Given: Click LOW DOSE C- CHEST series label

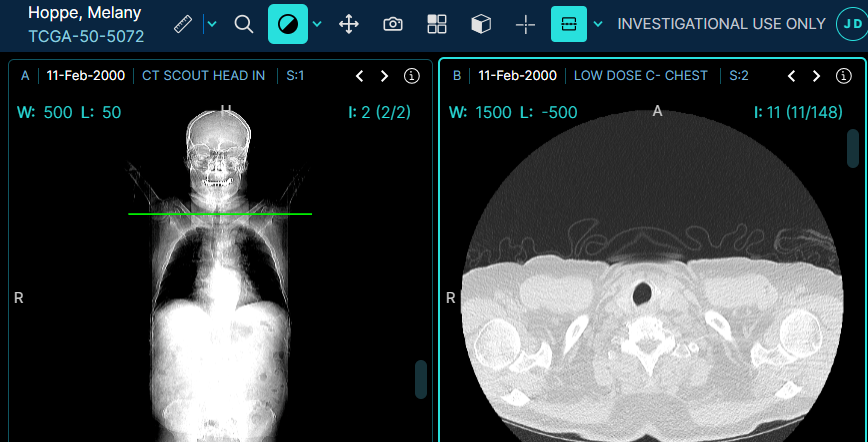Looking at the screenshot, I should (641, 76).
